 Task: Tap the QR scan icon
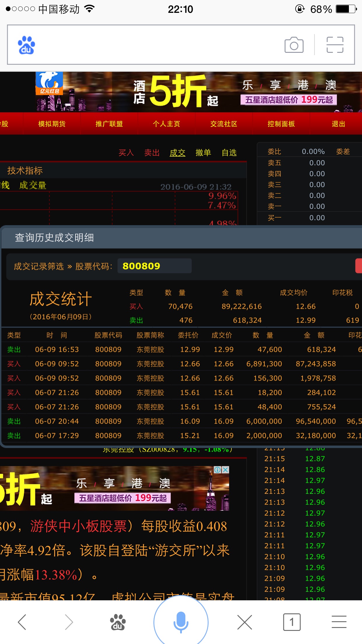(335, 45)
